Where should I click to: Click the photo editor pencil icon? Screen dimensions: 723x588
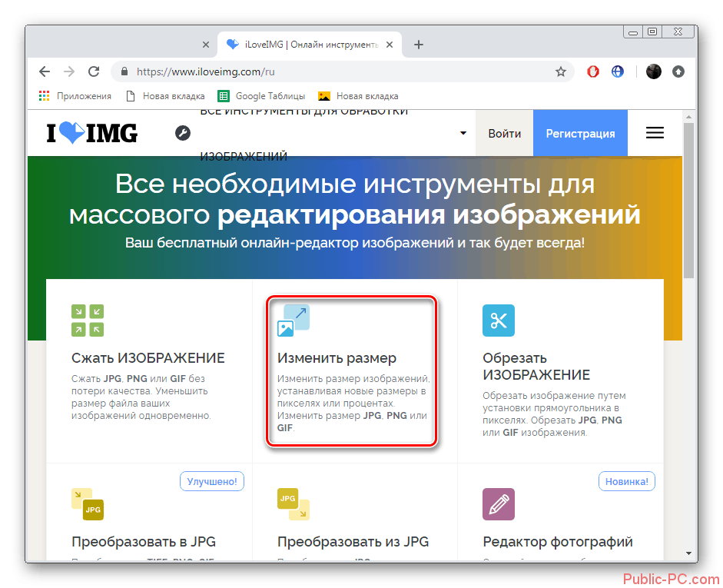click(499, 504)
